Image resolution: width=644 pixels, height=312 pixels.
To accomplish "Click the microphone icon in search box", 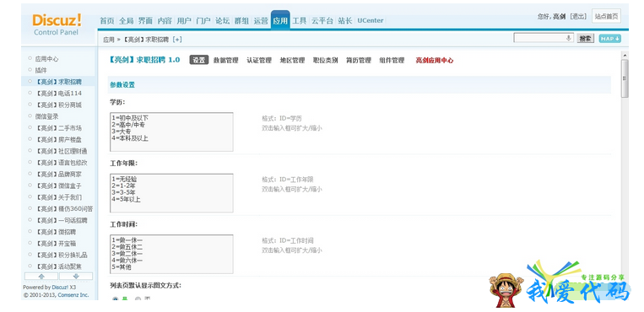I will 569,38.
